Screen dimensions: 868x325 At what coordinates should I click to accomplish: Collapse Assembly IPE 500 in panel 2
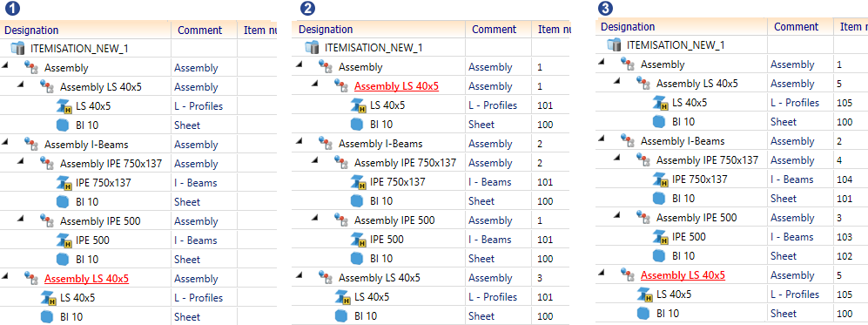[x=315, y=220]
